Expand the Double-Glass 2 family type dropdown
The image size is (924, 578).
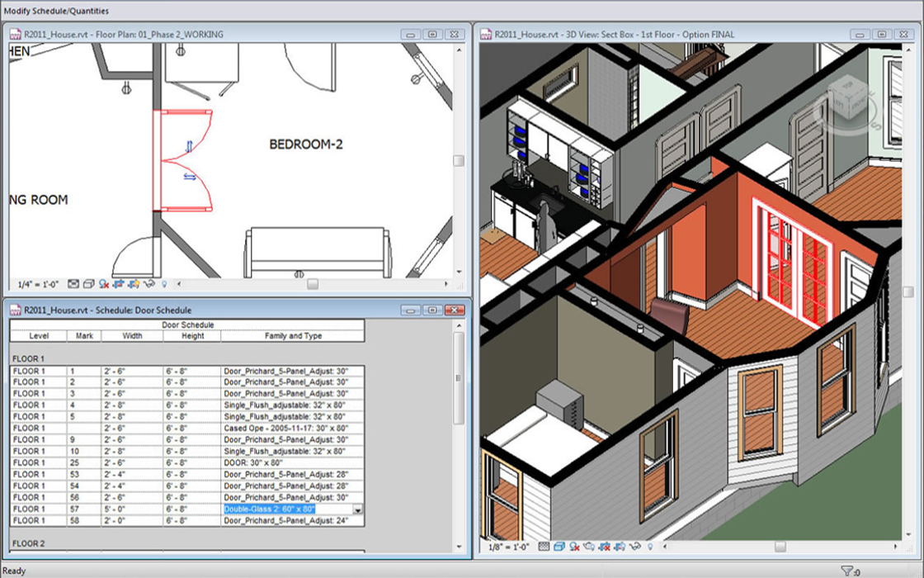point(357,509)
